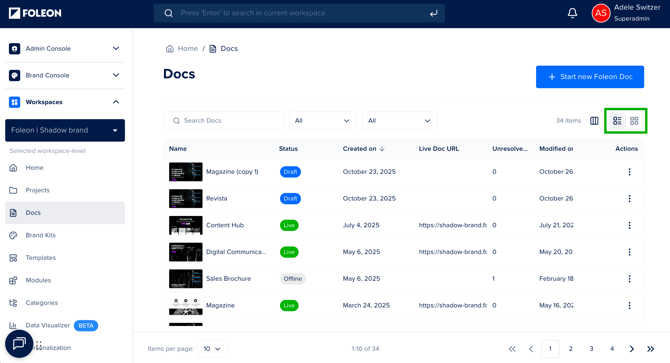This screenshot has height=363, width=670.
Task: Open the chat support bubble
Action: 19,344
